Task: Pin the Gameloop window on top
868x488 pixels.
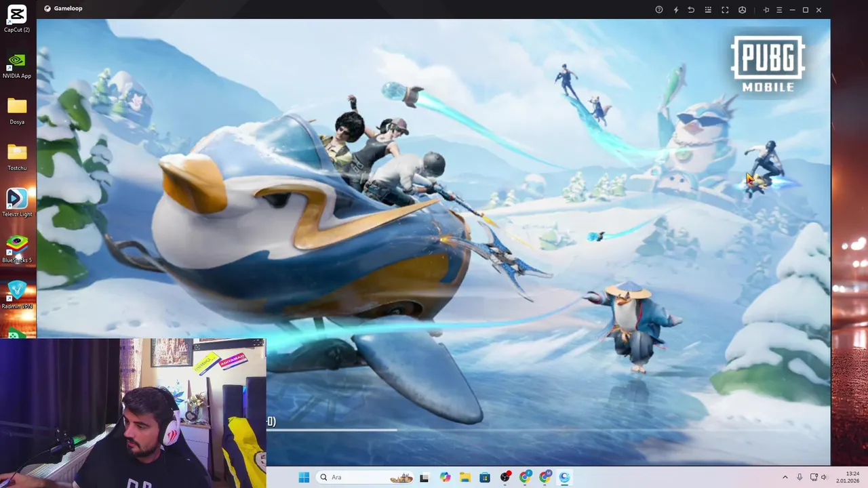Action: pyautogui.click(x=766, y=9)
